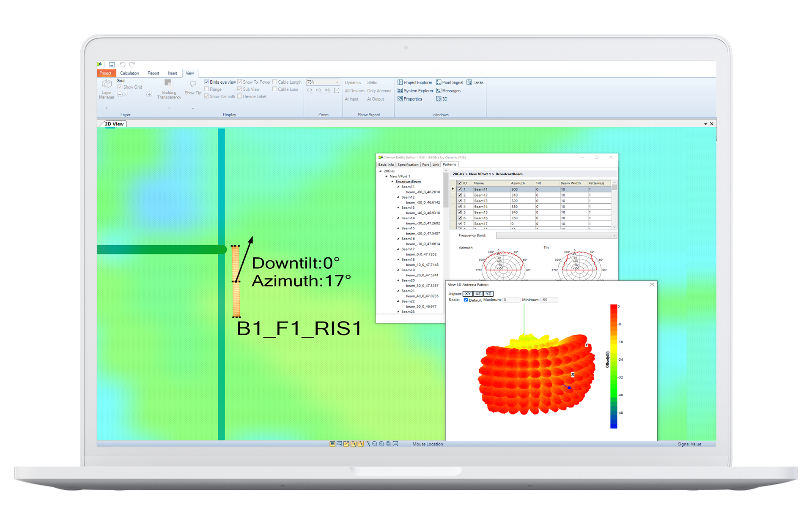
Task: Open the Frequency Band dropdown
Action: tap(557, 235)
